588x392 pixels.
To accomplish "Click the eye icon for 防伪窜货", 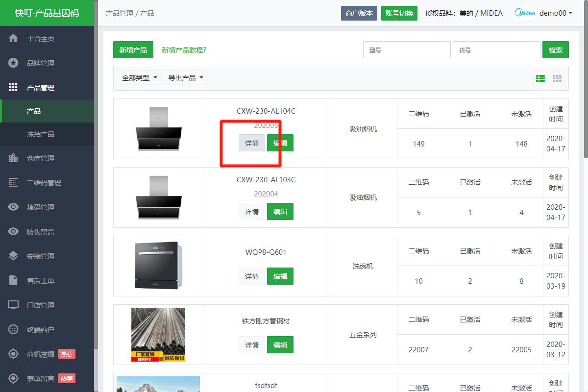I will (13, 231).
